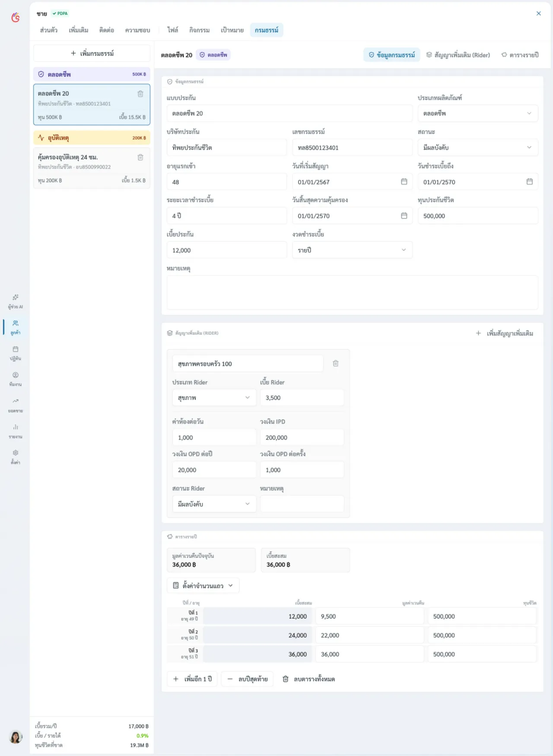Screen dimensions: 553x756
Task: Open the reports (รายงาน) sidebar icon
Action: pyautogui.click(x=16, y=431)
